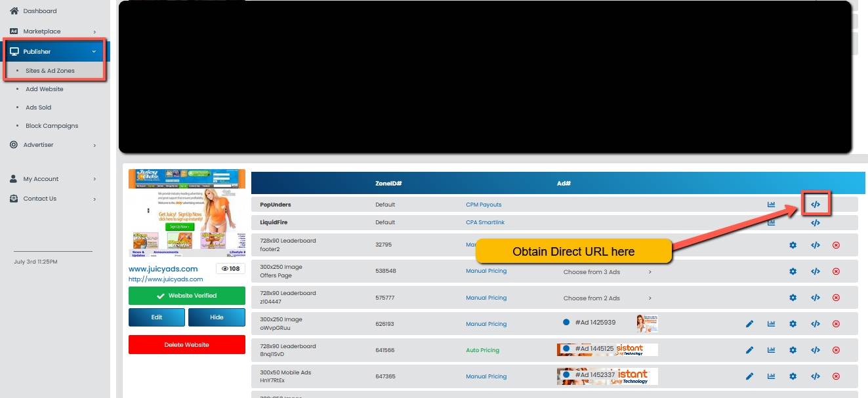Open www.juicyads.com site title link
This screenshot has height=398, width=868.
point(163,269)
